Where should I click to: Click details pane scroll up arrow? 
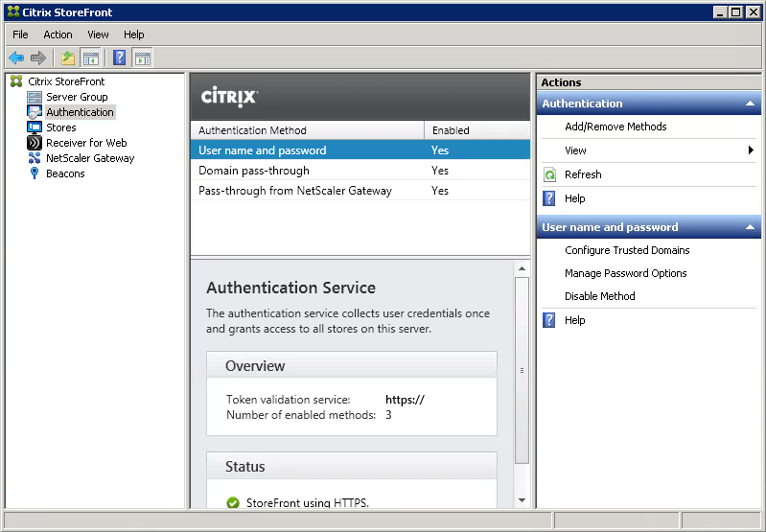click(x=522, y=268)
